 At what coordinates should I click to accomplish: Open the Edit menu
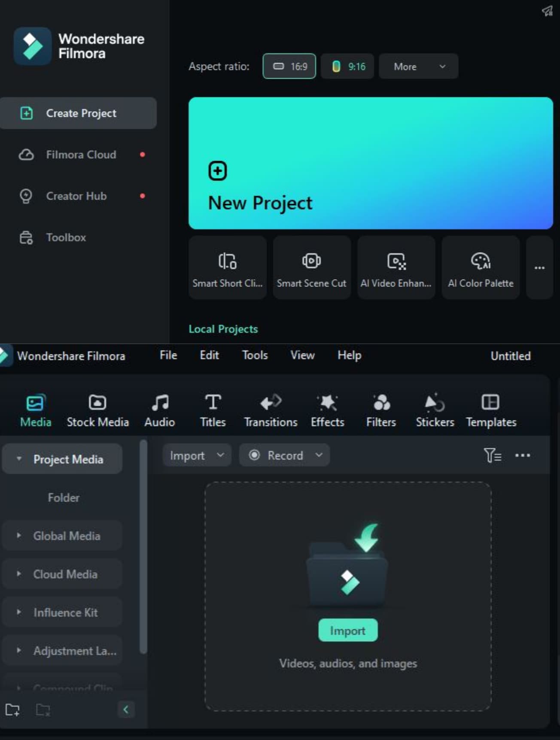pyautogui.click(x=209, y=355)
